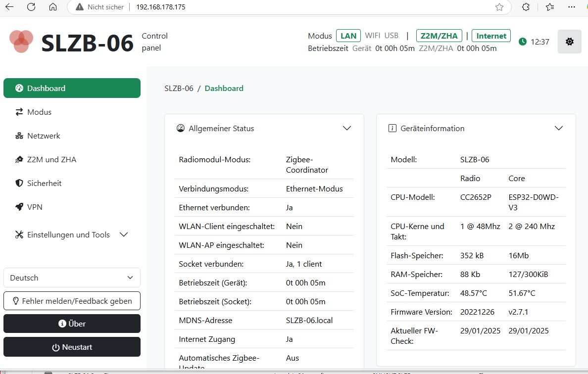Expand Einstellungen und Tools submenu

(72, 234)
